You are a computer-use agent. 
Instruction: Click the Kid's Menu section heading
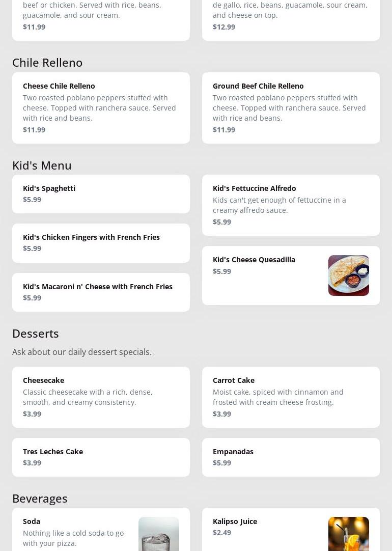point(42,166)
